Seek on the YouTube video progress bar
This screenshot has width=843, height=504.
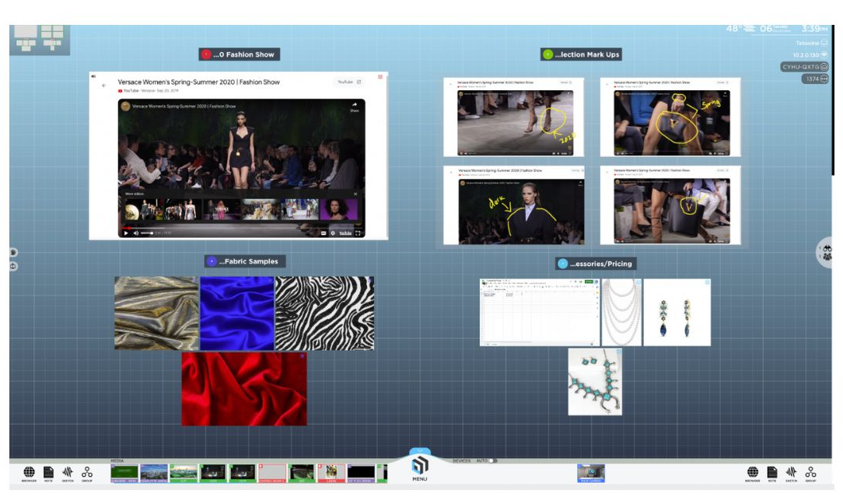[241, 228]
